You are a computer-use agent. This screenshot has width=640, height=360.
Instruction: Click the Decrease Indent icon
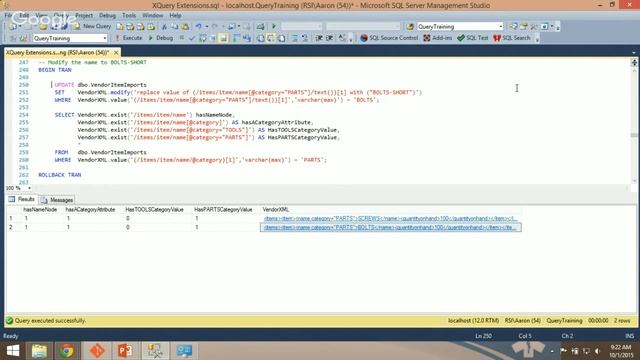(319, 38)
